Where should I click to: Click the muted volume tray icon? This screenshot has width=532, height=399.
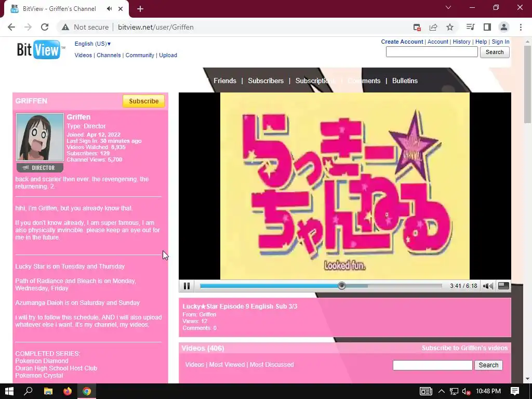pyautogui.click(x=467, y=391)
